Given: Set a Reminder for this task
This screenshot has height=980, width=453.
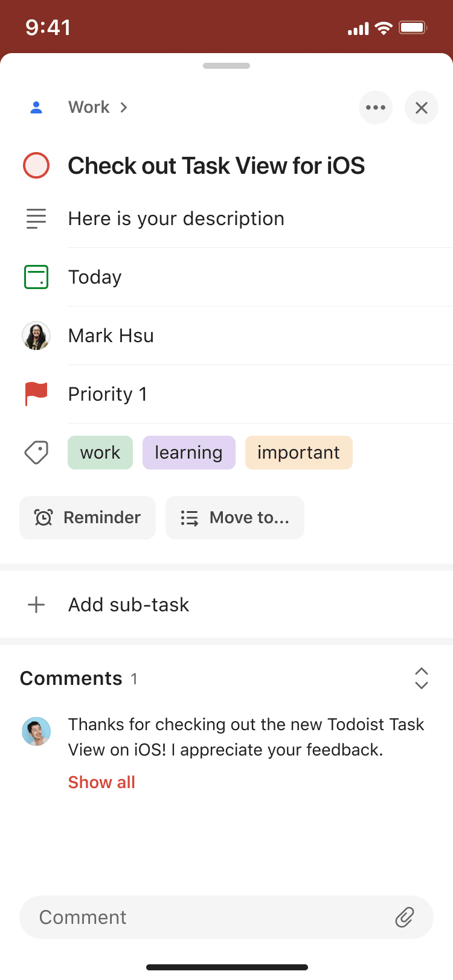Looking at the screenshot, I should [87, 517].
